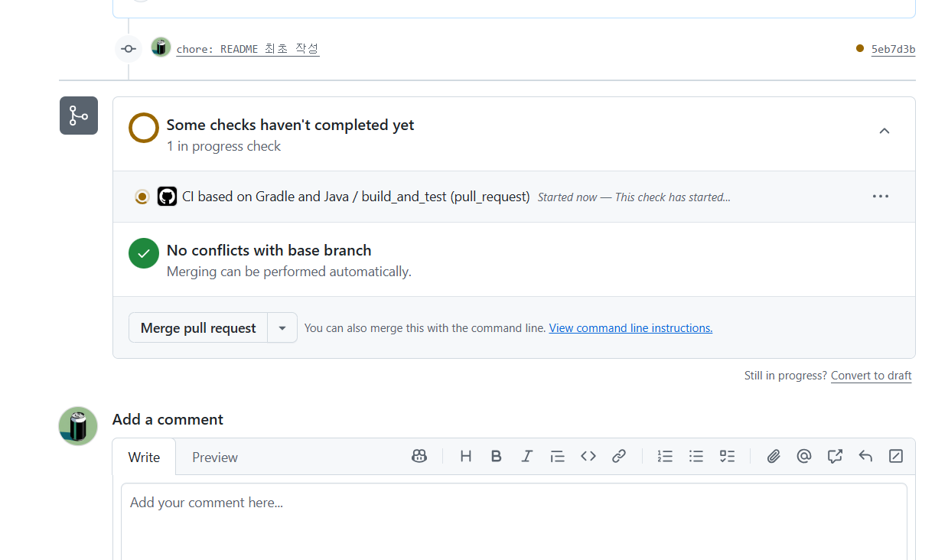Open the CI check kebab menu
Image resolution: width=935 pixels, height=560 pixels.
coord(880,197)
